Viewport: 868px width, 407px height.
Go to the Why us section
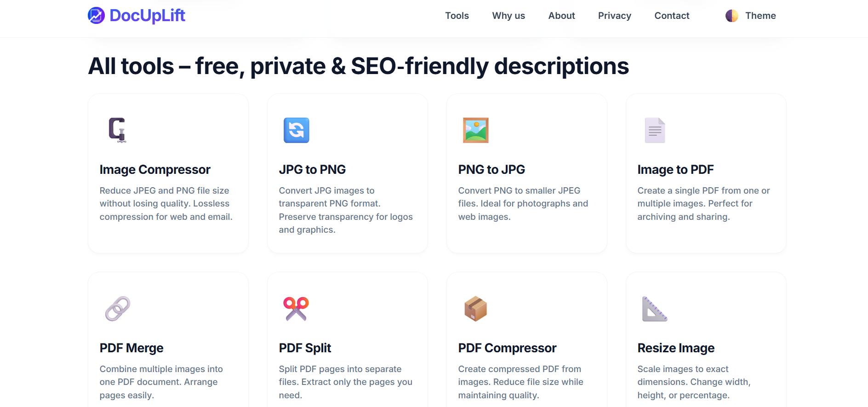click(508, 16)
